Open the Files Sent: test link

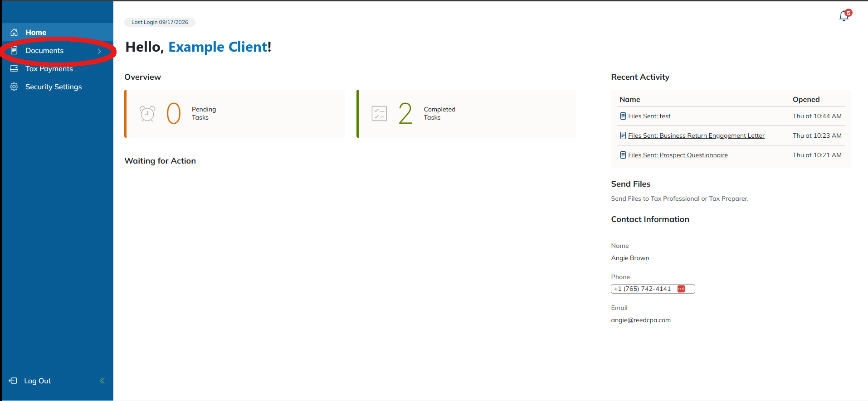point(649,116)
